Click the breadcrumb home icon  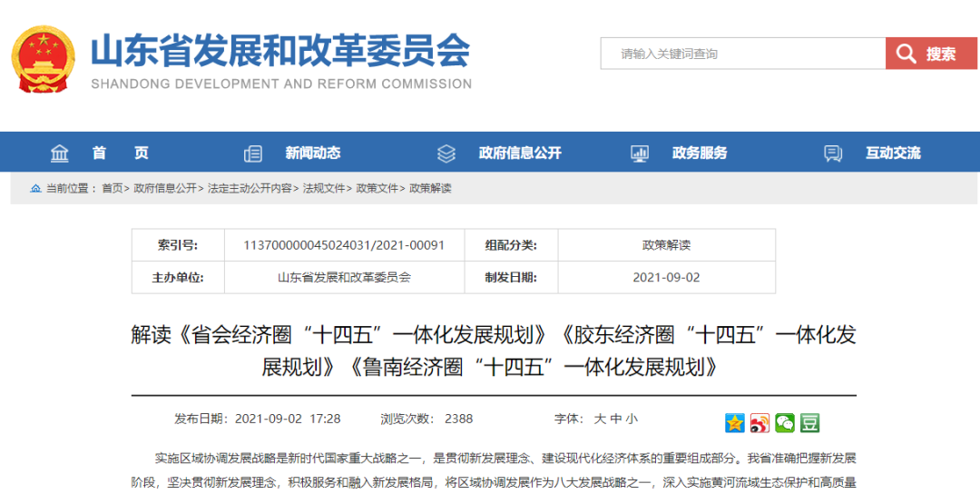(x=35, y=189)
